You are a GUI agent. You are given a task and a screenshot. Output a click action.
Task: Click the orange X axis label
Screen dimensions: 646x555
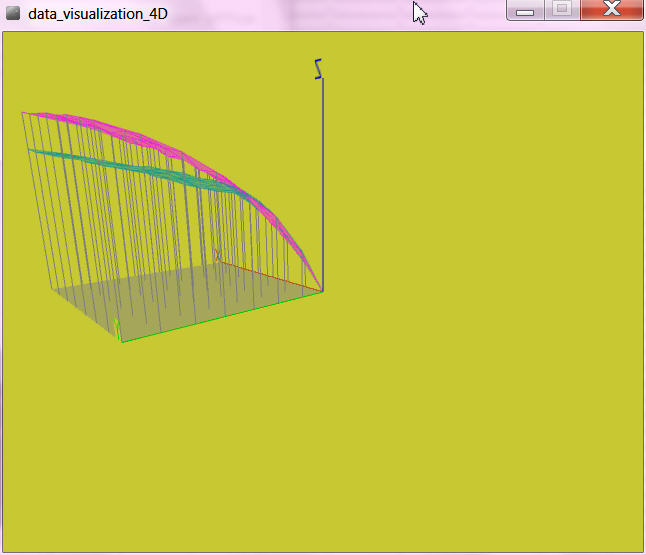217,255
